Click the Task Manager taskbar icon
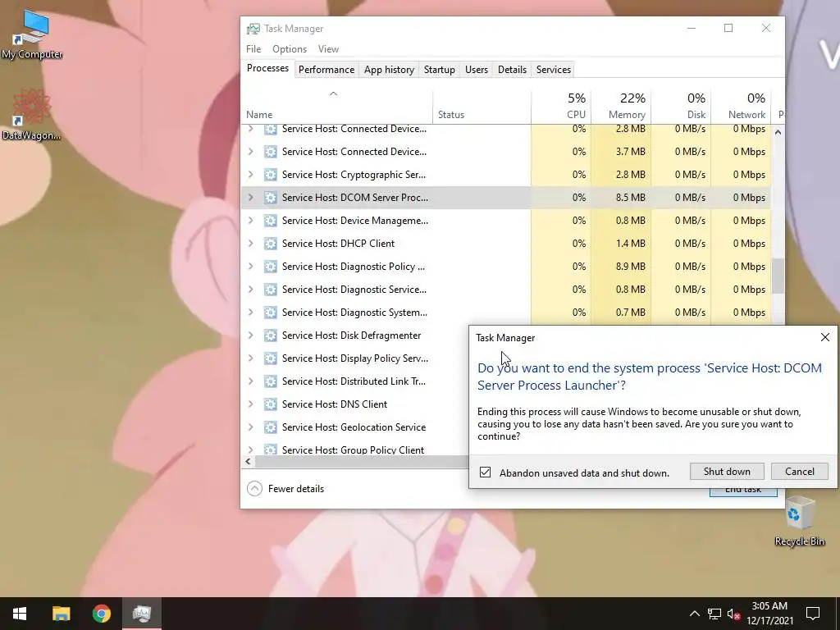This screenshot has width=840, height=630. (x=142, y=614)
